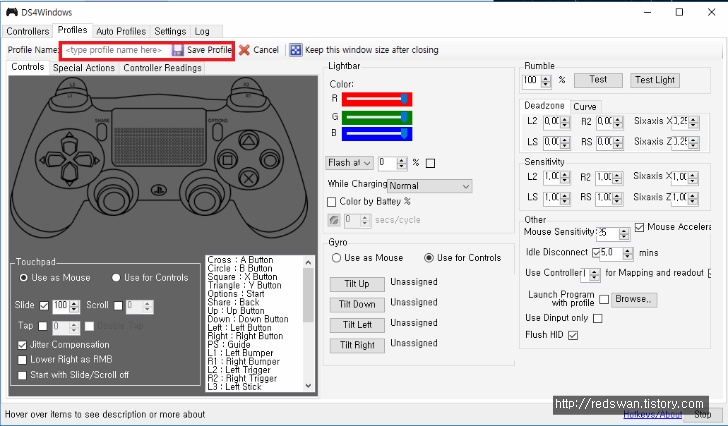The width and height of the screenshot is (728, 426).
Task: Toggle the Tap checkbox
Action: (x=43, y=326)
